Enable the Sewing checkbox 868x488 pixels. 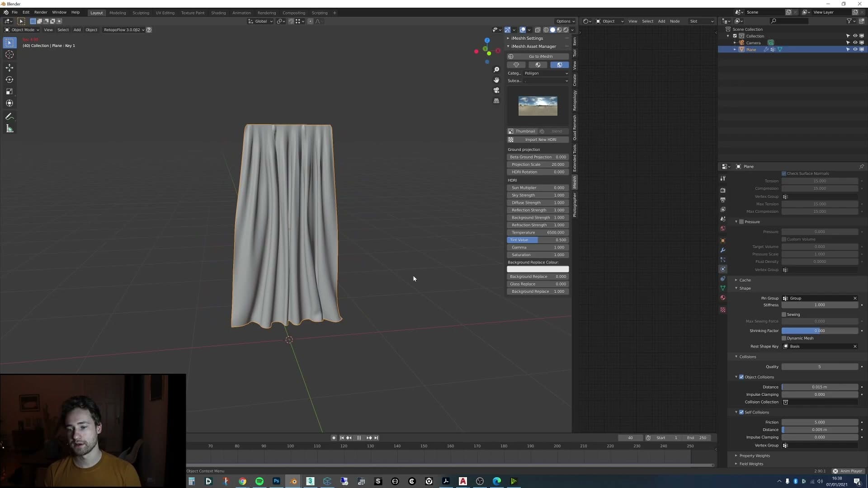(784, 314)
